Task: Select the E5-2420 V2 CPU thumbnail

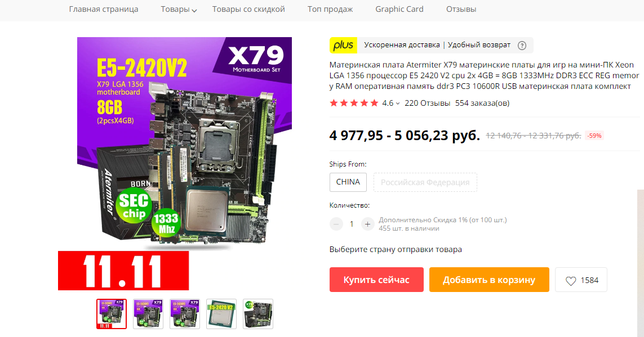Action: tap(221, 313)
